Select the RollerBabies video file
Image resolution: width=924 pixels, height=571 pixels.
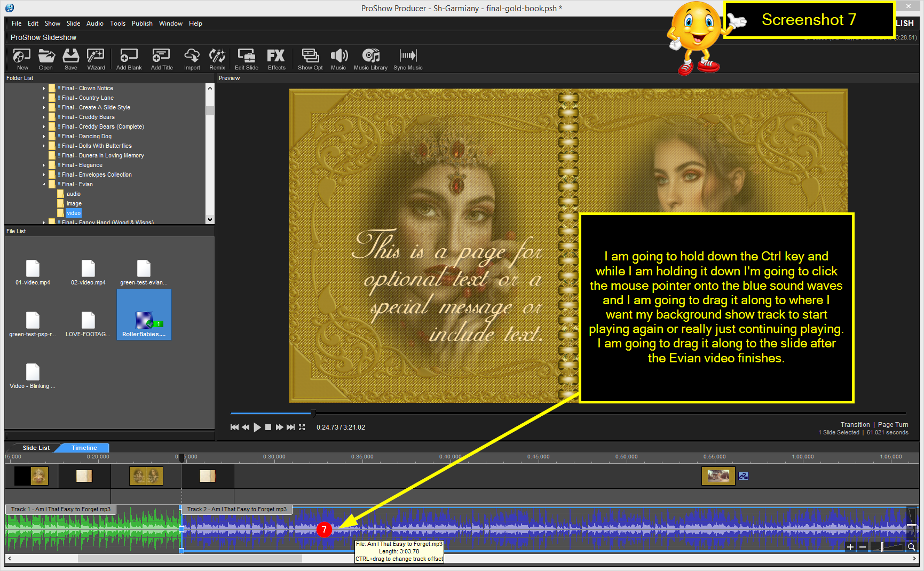point(144,315)
